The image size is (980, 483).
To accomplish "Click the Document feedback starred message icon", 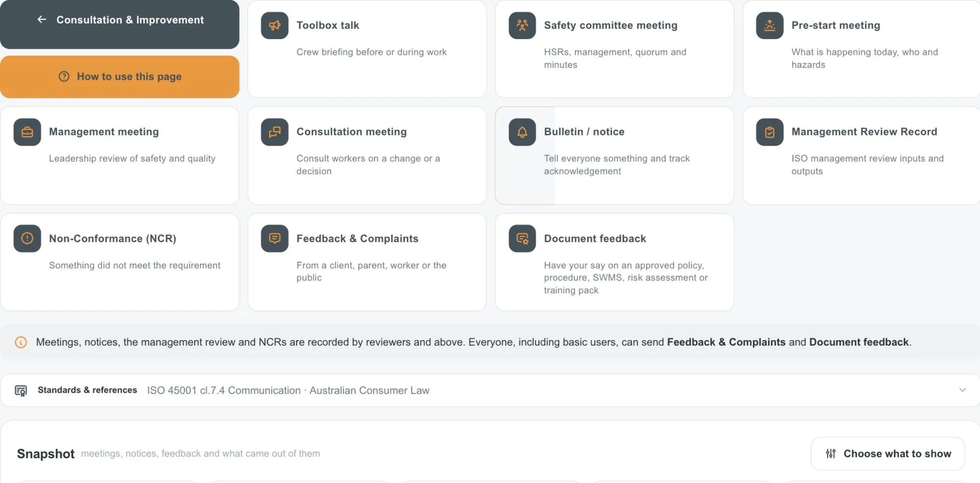I will coord(522,238).
